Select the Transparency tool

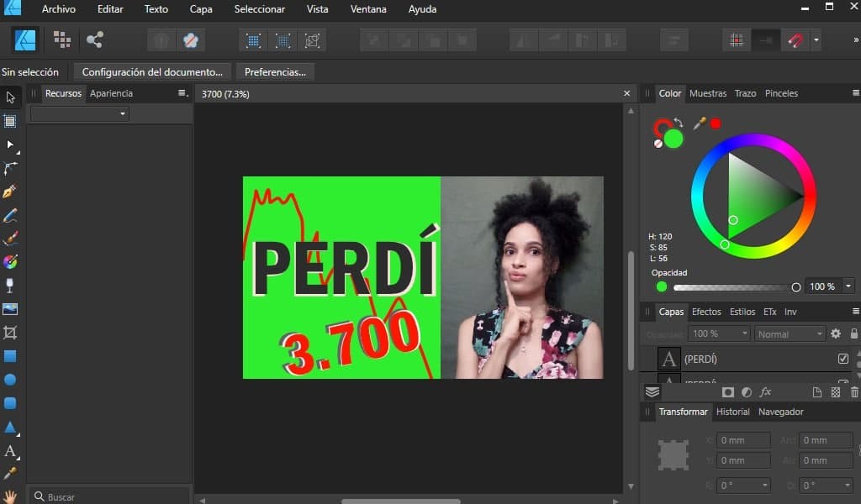[x=10, y=285]
